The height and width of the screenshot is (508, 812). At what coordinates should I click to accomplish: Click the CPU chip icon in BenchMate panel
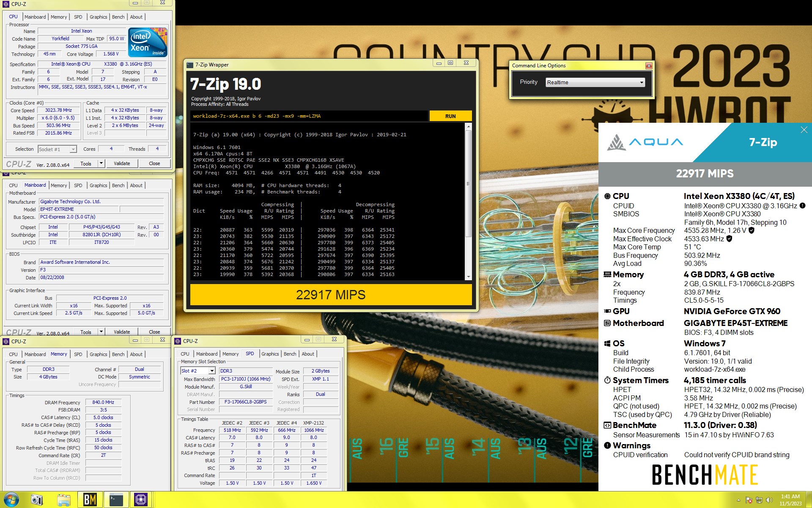pos(607,196)
